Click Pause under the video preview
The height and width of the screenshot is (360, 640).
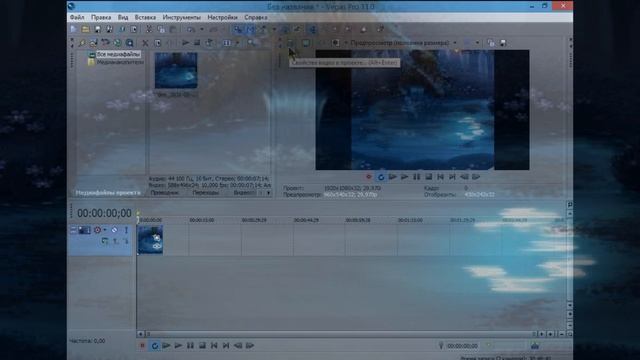[416, 177]
